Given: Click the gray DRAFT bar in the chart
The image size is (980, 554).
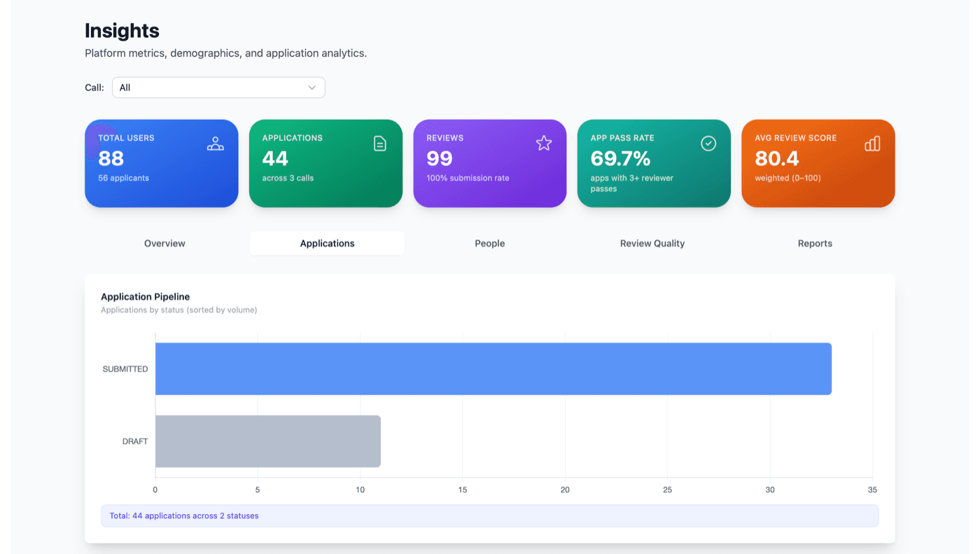Looking at the screenshot, I should tap(268, 441).
